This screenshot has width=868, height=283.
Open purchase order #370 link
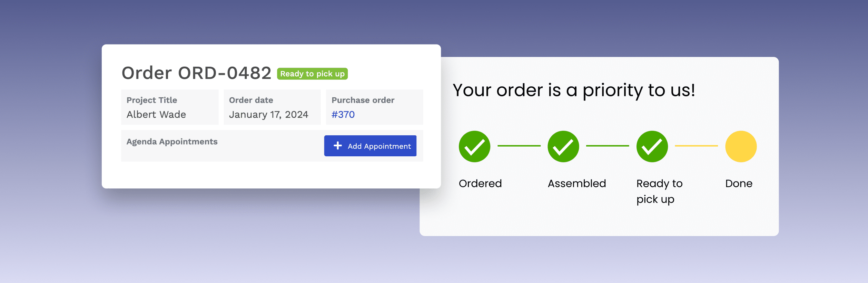(343, 115)
